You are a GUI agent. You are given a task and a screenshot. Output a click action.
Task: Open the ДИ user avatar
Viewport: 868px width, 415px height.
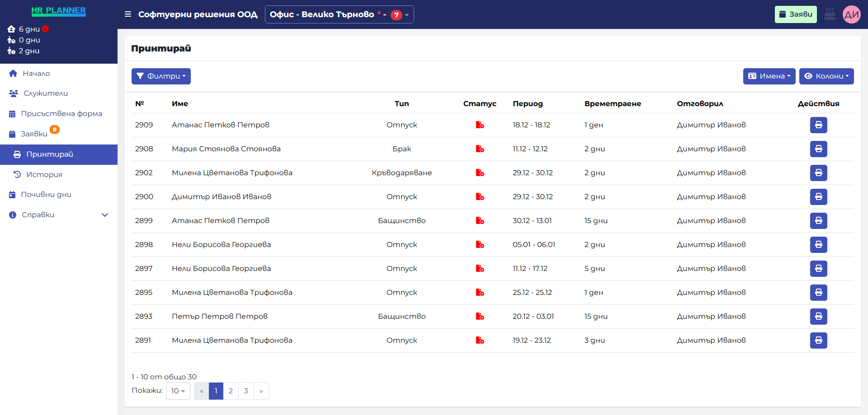click(852, 14)
